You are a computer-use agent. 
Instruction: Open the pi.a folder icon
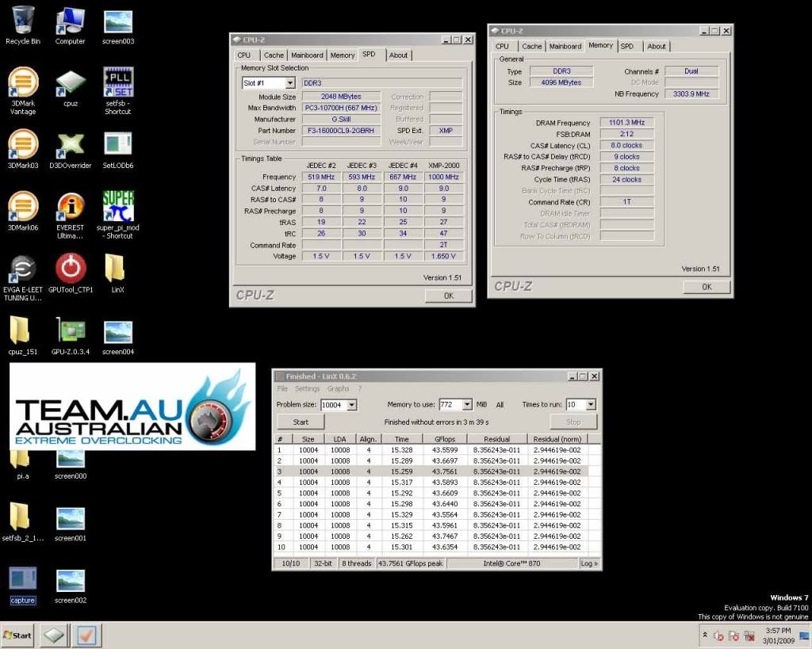22,464
